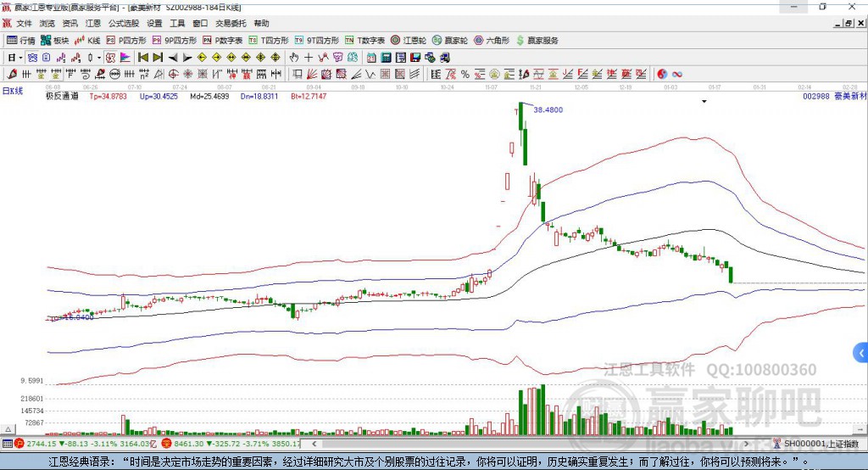Expand the candlestick type dropdown arrow

pos(98,58)
